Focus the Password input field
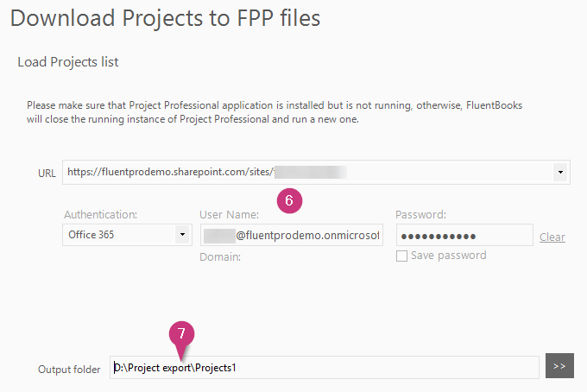Screen dimensions: 587x392 tap(464, 235)
